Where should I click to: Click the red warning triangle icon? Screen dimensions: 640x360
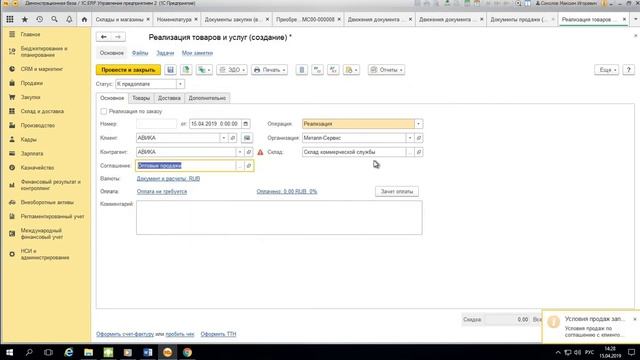coord(260,152)
